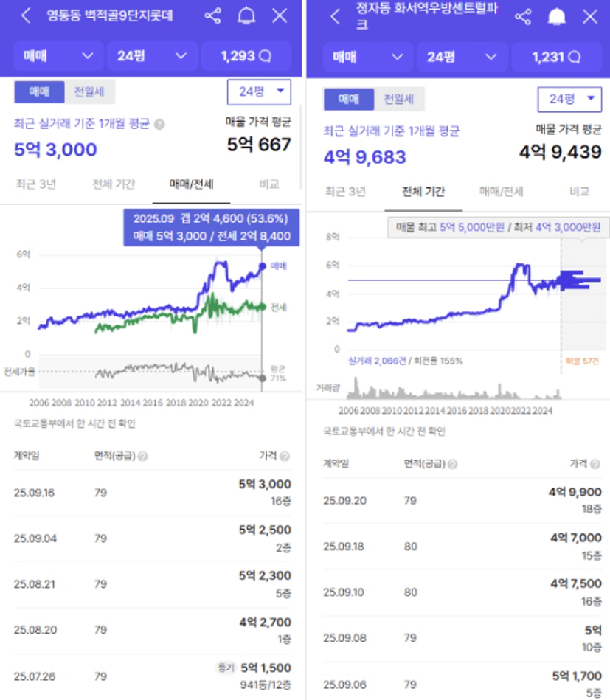This screenshot has height=700, width=610.
Task: Switch left panel toggle to 전월세
Action: coord(89,92)
